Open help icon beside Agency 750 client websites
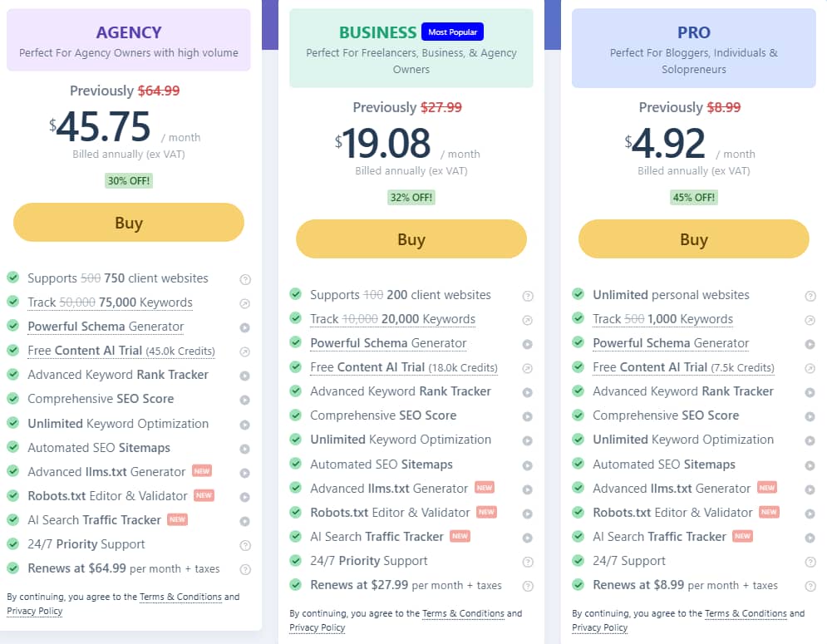 (x=245, y=279)
